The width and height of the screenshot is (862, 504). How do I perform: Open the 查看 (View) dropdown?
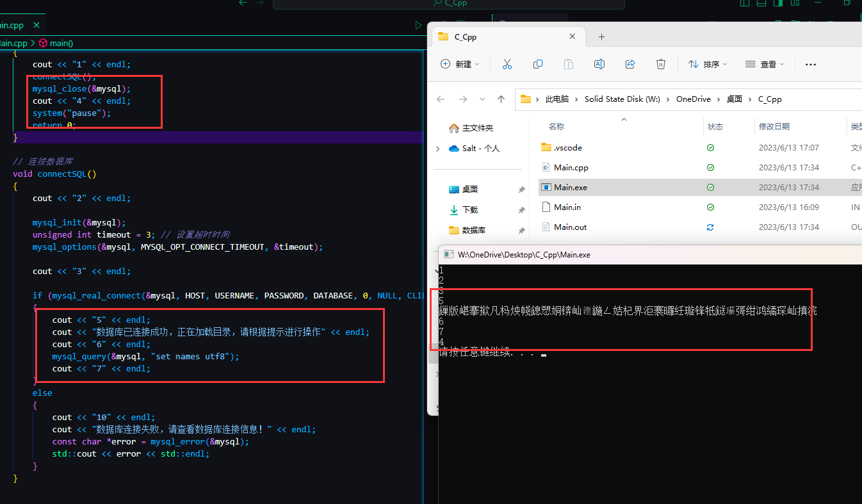pyautogui.click(x=763, y=64)
